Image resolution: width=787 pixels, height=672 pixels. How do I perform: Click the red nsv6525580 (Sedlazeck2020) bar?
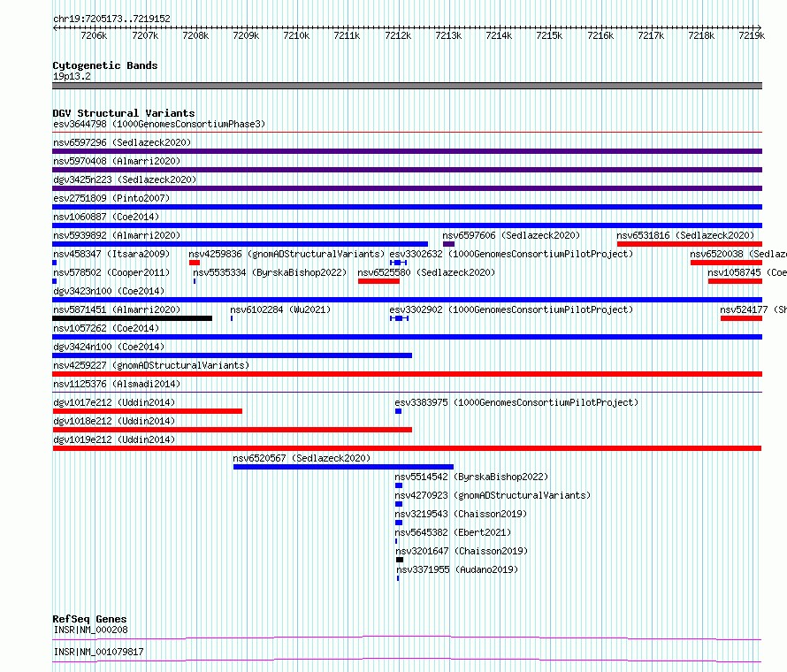coord(379,281)
